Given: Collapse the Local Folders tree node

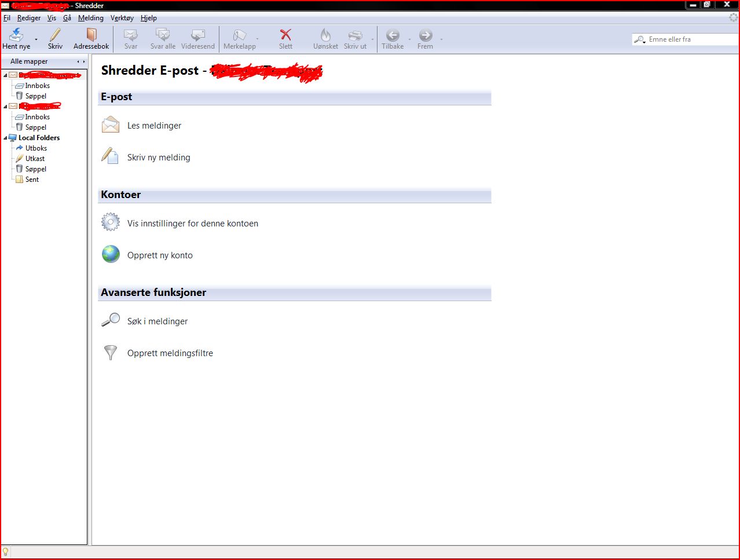Looking at the screenshot, I should (x=6, y=138).
